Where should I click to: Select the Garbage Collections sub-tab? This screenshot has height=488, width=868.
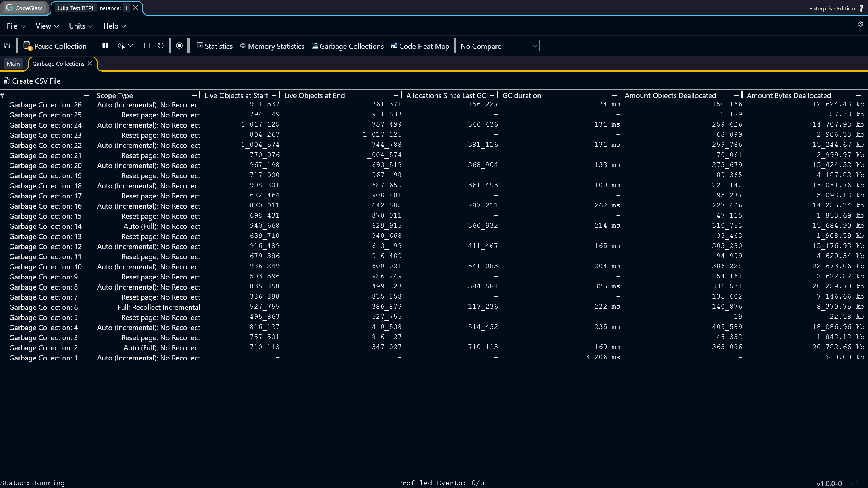58,64
